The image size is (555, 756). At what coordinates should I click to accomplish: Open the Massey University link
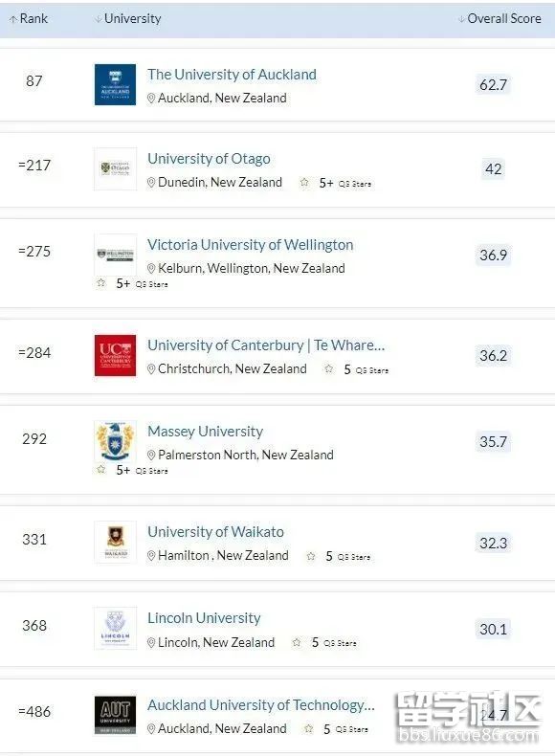click(206, 431)
